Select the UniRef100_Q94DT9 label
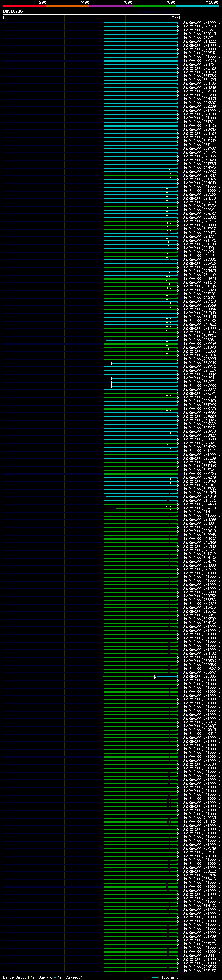Image resolution: width=222 pixels, height=980 pixels. coord(199,496)
